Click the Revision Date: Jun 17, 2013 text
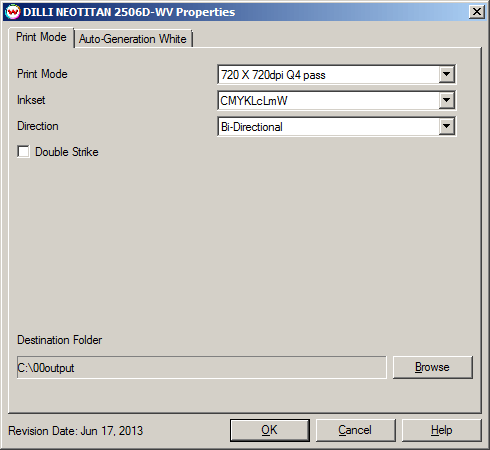 pyautogui.click(x=76, y=431)
